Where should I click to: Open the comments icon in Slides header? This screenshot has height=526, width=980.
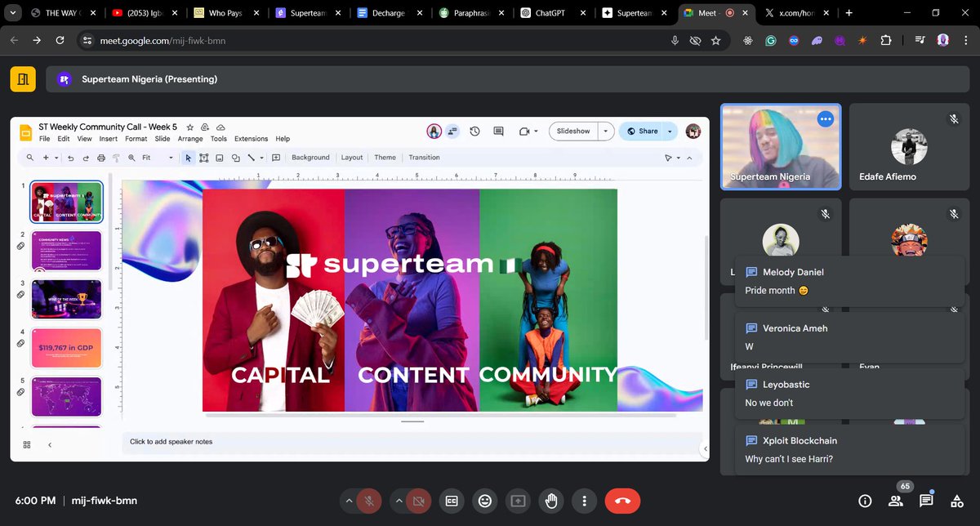498,131
